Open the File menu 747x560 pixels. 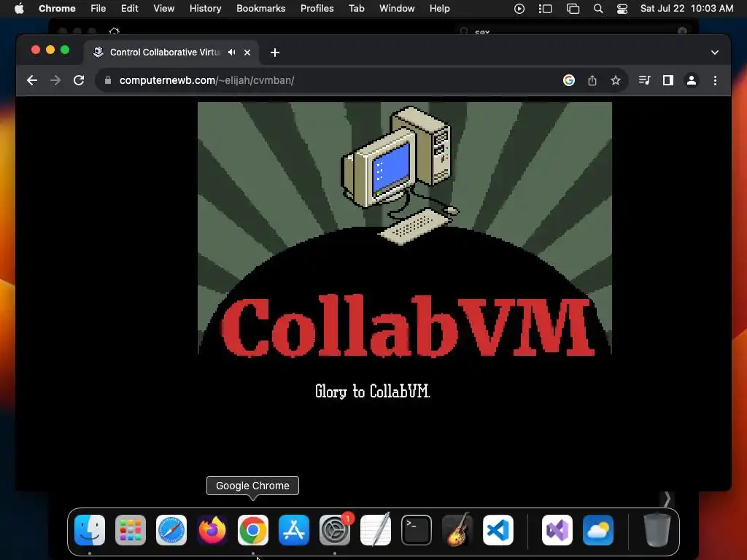pyautogui.click(x=98, y=9)
